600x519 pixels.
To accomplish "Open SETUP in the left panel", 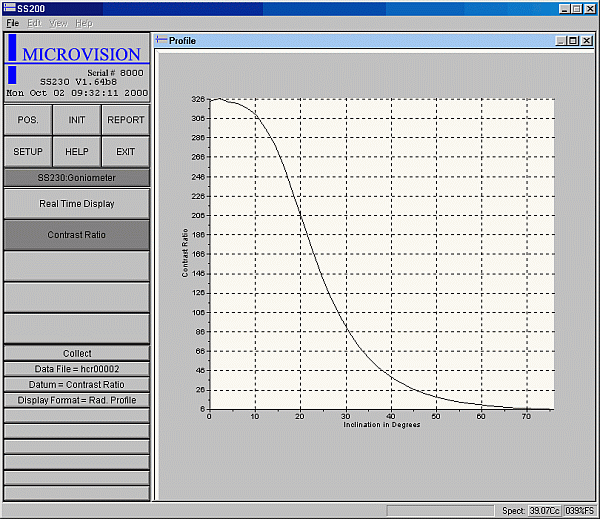I will (x=28, y=152).
